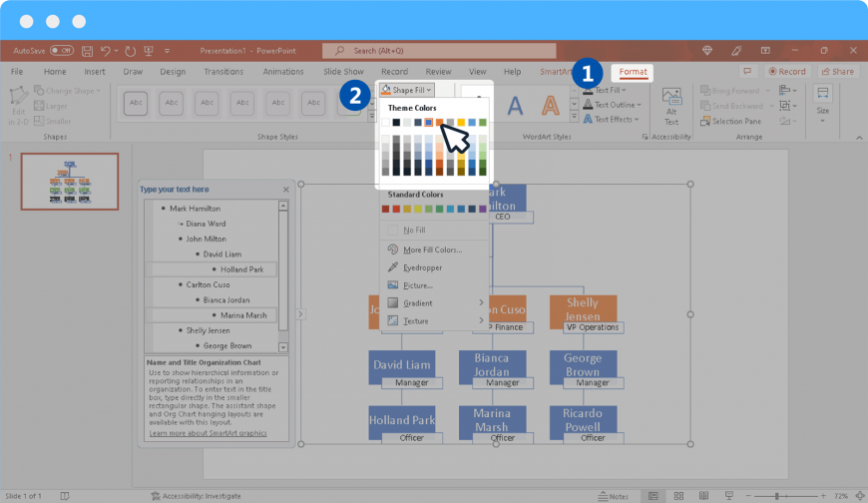Viewport: 868px width, 503px height.
Task: Open Text Outline dropdown
Action: pos(612,105)
